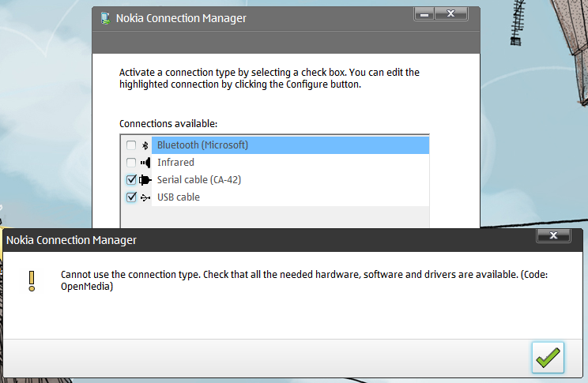Click the Bluetooth symbol icon
This screenshot has height=383, width=588.
pos(145,145)
